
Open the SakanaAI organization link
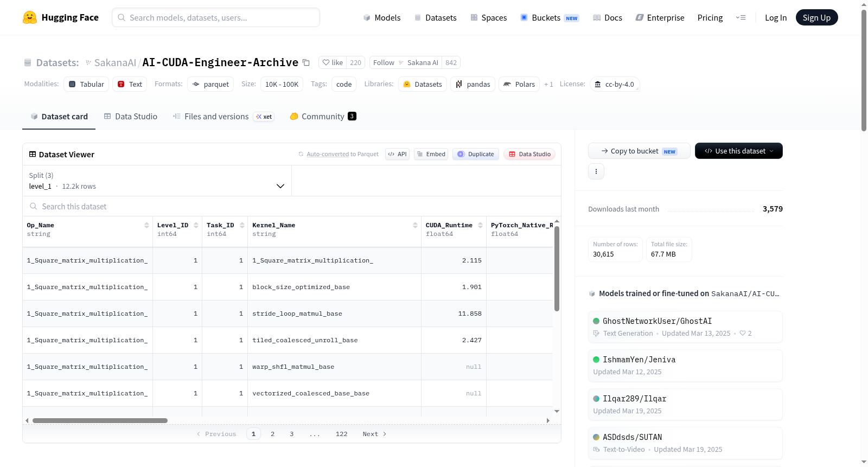(x=115, y=62)
